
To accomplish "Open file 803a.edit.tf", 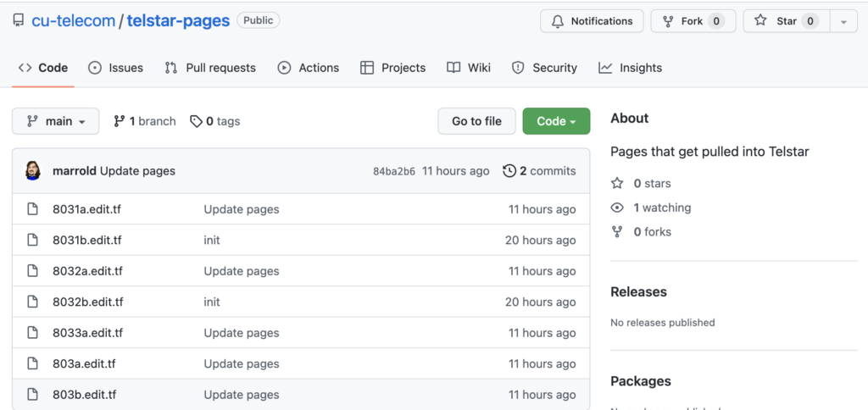I will pos(84,364).
